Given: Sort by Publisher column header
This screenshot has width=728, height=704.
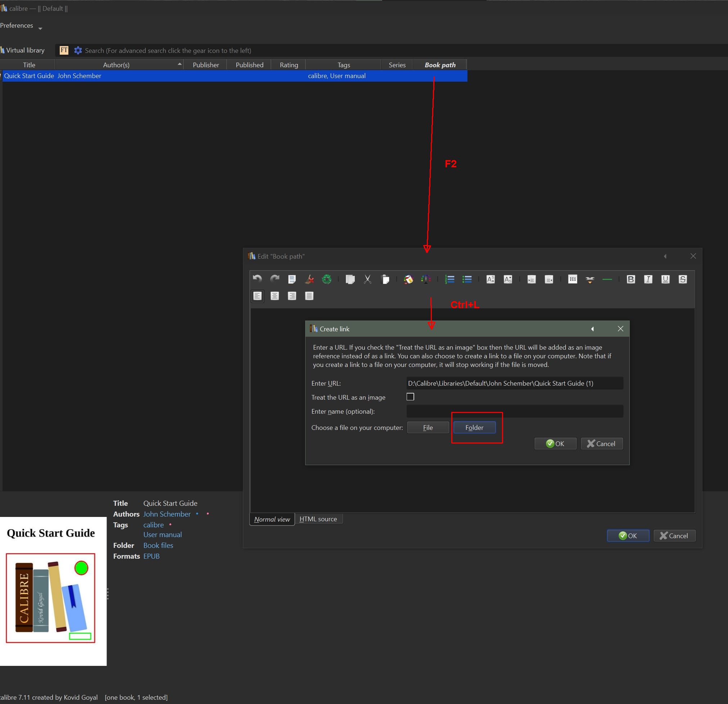Looking at the screenshot, I should pos(206,65).
